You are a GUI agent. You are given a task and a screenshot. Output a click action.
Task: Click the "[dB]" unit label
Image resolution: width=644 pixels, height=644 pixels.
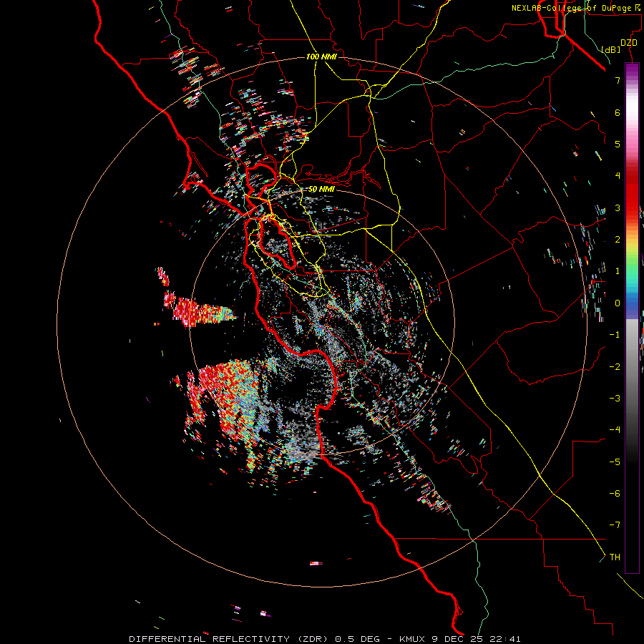610,49
